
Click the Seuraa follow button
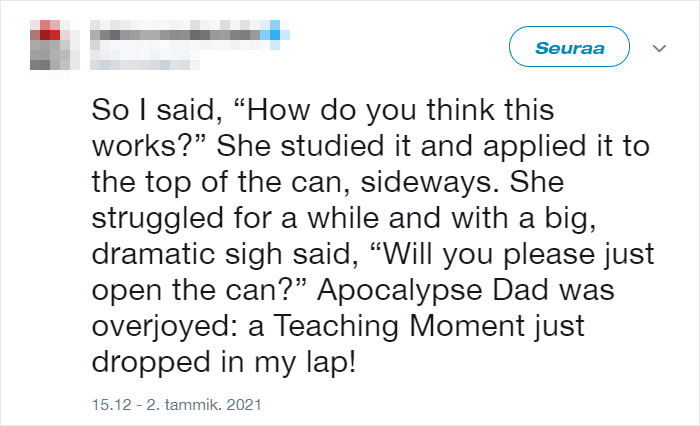(x=569, y=47)
